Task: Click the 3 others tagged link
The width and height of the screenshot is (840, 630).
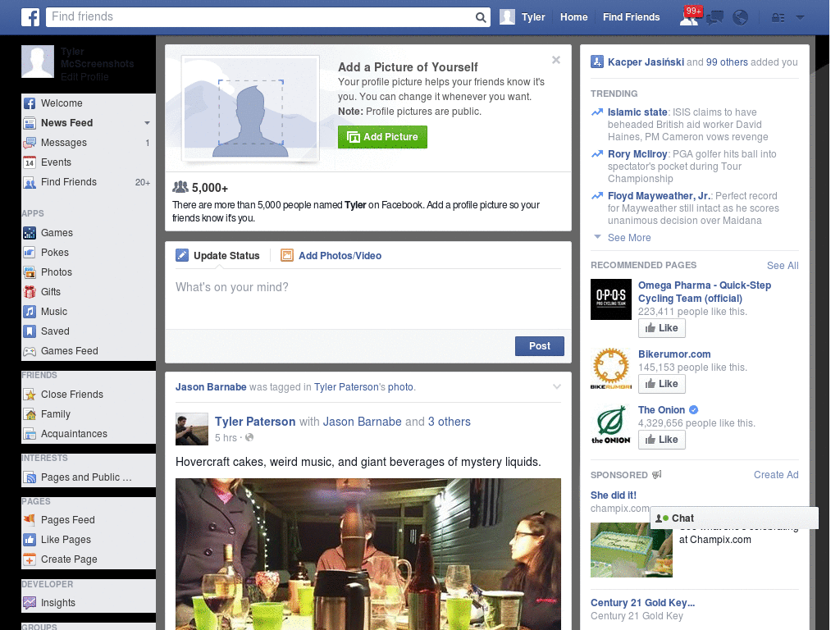Action: [449, 422]
